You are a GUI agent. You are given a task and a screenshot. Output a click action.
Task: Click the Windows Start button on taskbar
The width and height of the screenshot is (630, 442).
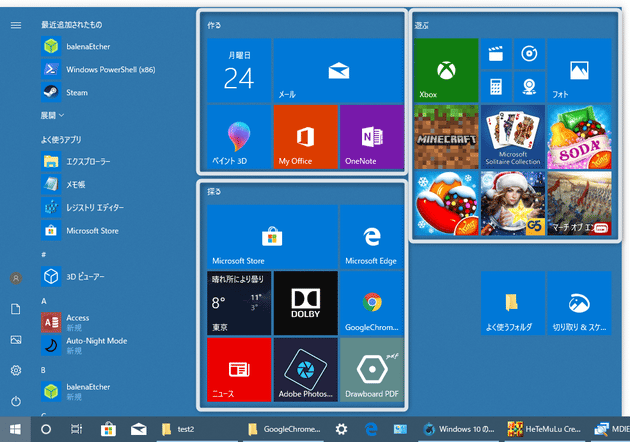[15, 430]
